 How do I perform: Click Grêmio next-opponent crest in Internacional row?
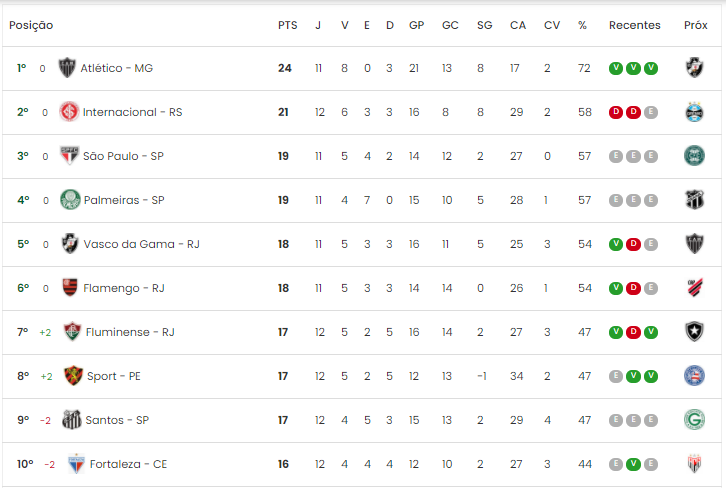[x=695, y=112]
